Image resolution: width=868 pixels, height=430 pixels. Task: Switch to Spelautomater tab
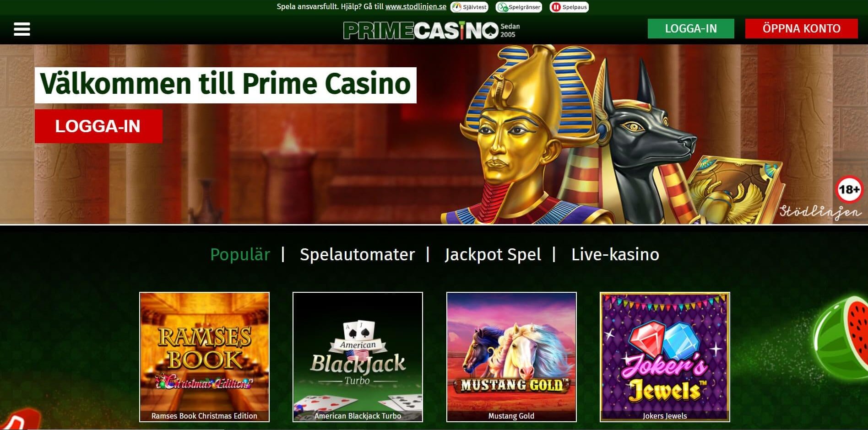click(x=357, y=254)
